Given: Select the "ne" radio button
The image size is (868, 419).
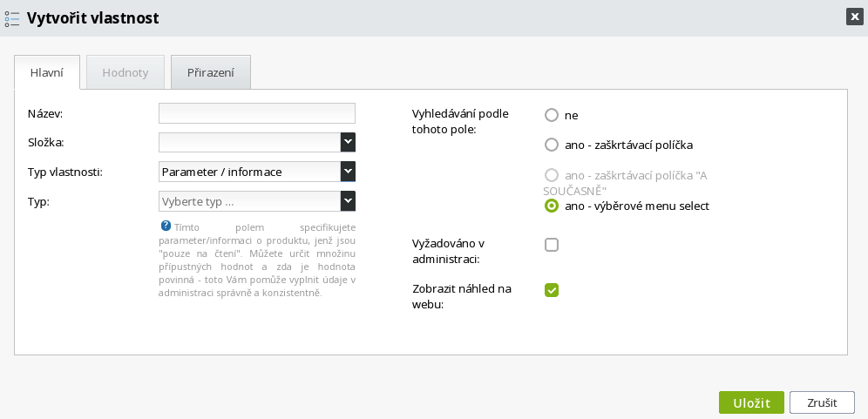Looking at the screenshot, I should [552, 115].
